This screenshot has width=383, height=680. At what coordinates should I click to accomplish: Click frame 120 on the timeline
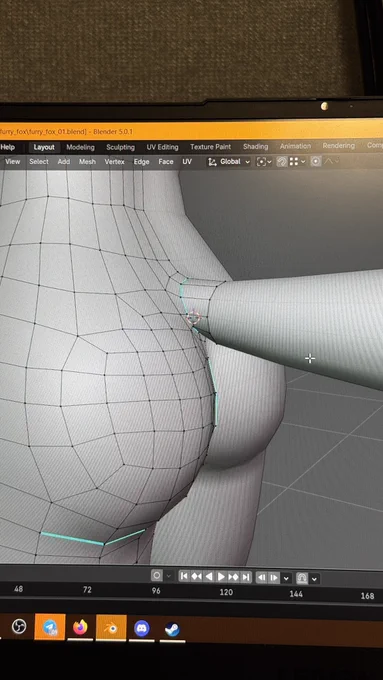coord(226,592)
